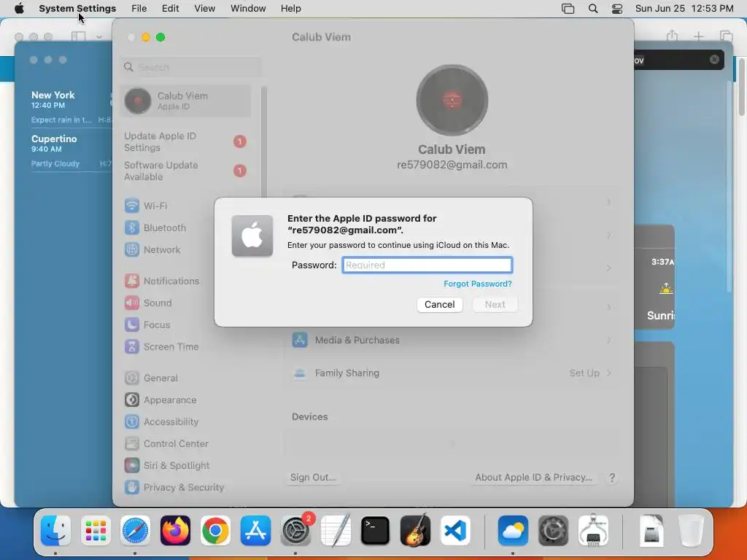Image resolution: width=747 pixels, height=560 pixels.
Task: Open Terminal from the Dock
Action: [375, 531]
